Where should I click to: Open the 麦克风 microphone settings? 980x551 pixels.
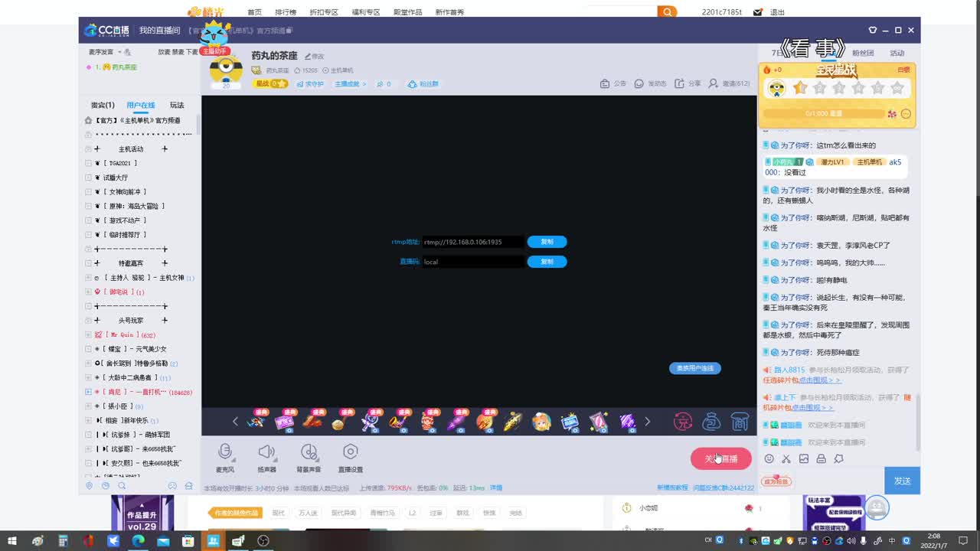(225, 458)
